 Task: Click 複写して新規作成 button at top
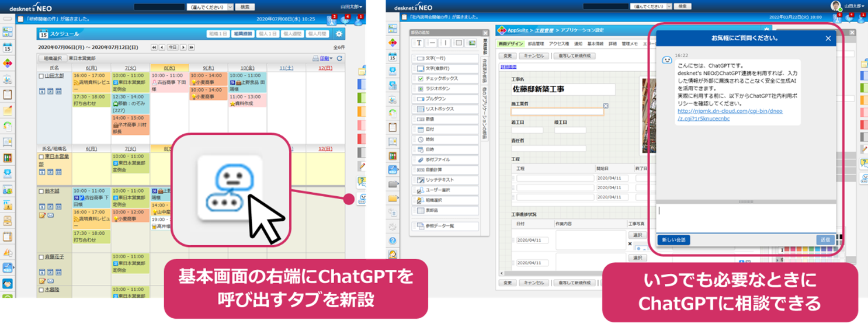[x=575, y=56]
